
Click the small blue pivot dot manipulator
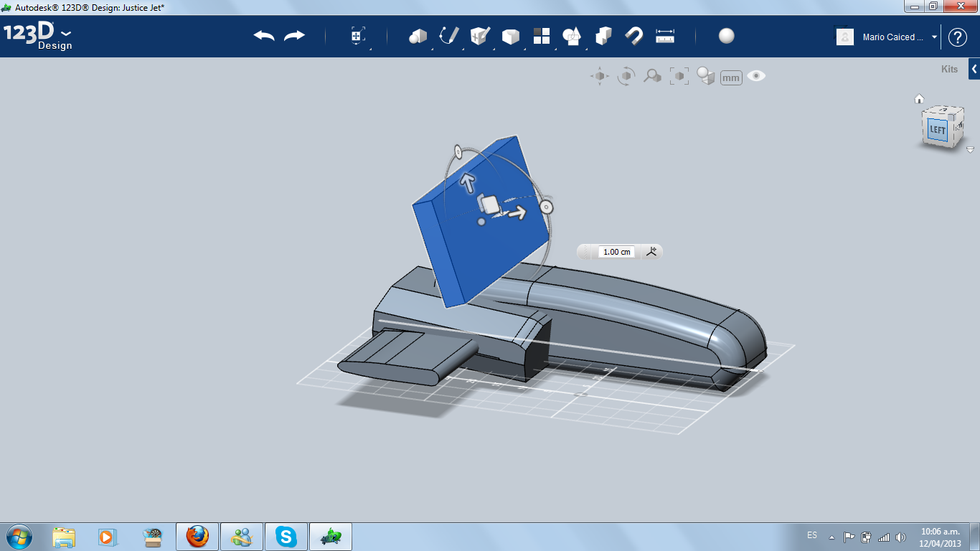point(481,222)
